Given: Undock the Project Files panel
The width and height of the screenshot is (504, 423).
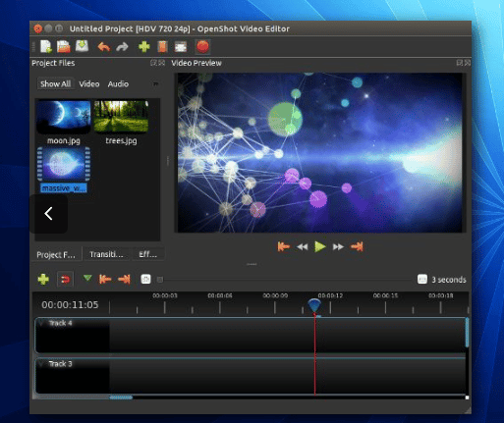Looking at the screenshot, I should [x=153, y=63].
